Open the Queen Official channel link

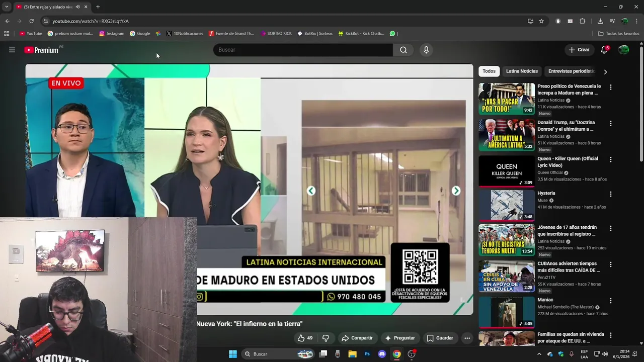tap(550, 172)
